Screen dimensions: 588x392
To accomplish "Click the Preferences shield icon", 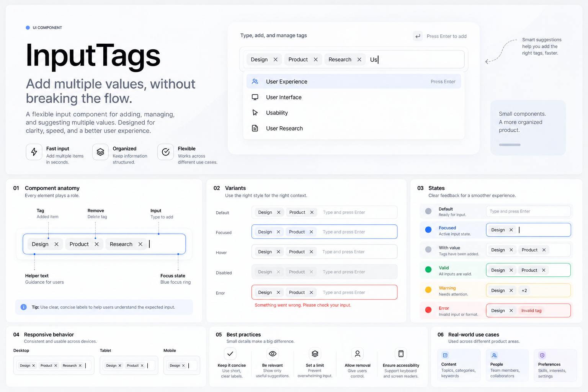I will coord(542,355).
